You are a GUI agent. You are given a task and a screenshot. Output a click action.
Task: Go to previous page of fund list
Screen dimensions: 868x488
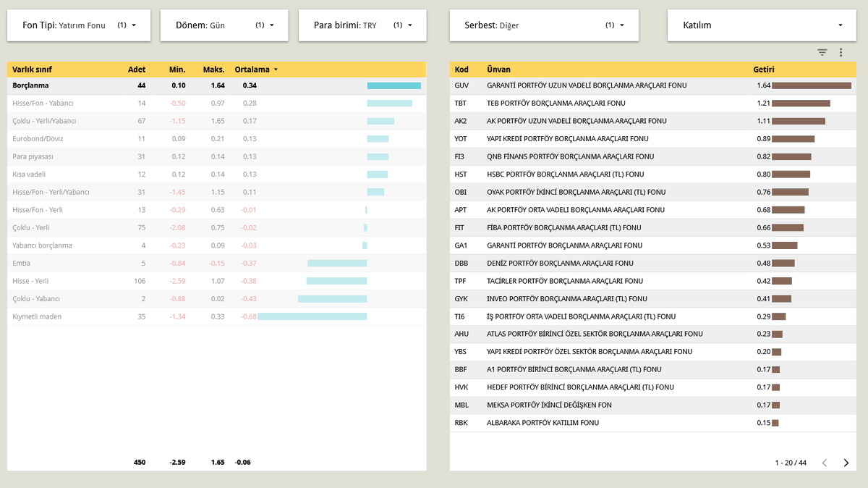click(x=824, y=463)
